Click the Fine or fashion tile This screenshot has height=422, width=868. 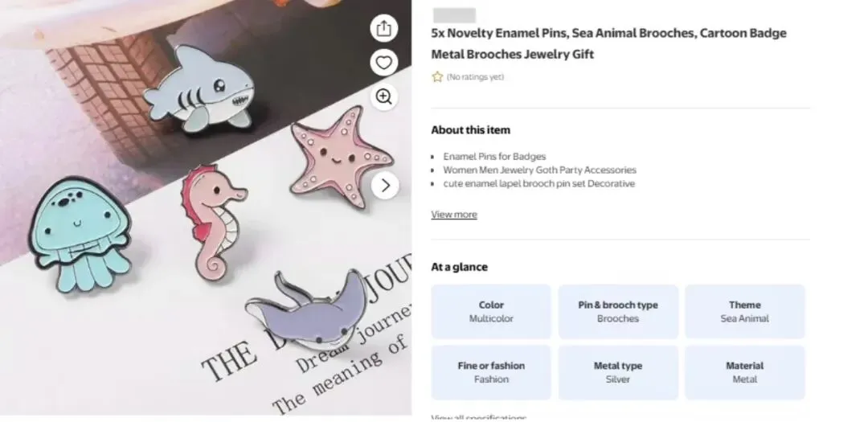pos(491,372)
